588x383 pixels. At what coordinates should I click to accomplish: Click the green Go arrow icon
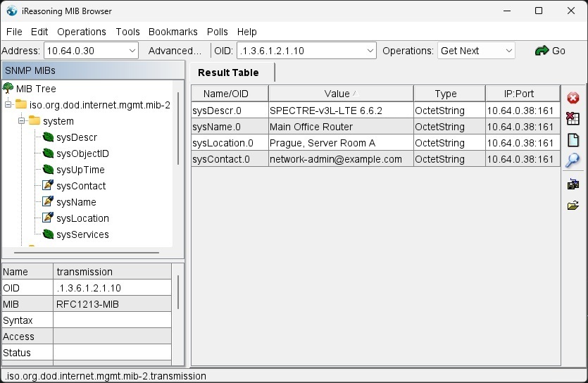click(542, 51)
